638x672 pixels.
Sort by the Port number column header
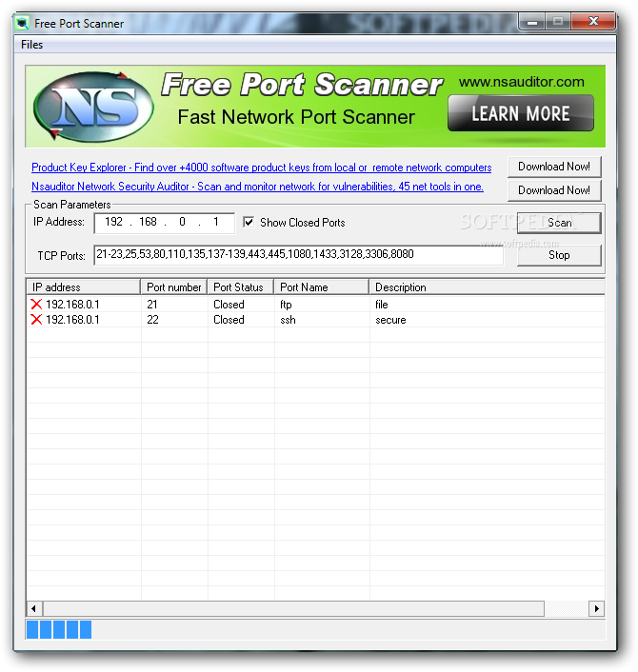174,287
